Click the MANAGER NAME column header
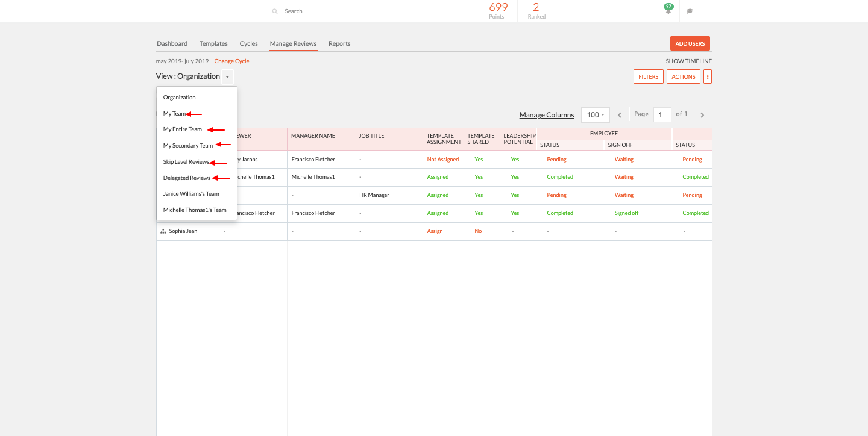Screen dimensions: 868x436 [313, 136]
